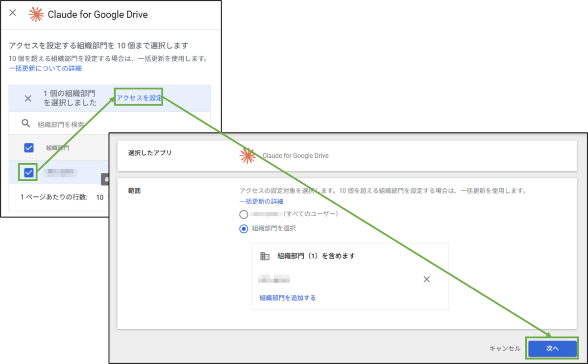Screen dimensions: 588x364
Task: Open the rows per page dropdown showing 10
Action: coord(102,197)
